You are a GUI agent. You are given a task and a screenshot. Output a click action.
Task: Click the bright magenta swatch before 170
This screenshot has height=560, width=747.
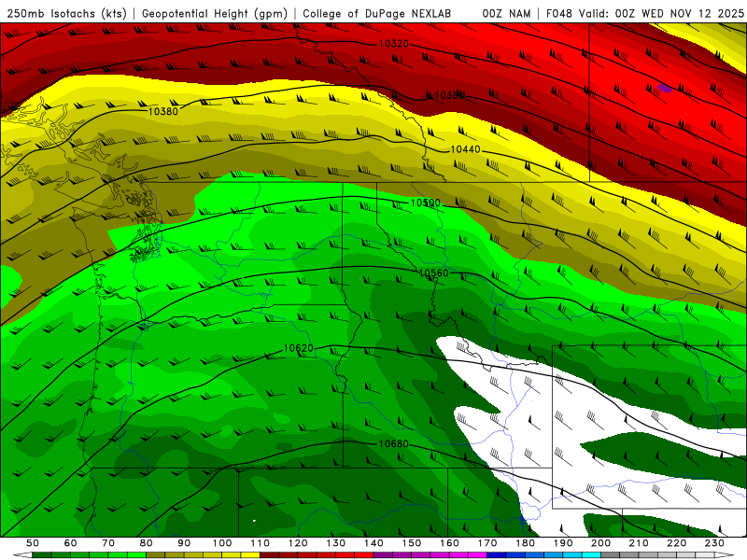(477, 554)
